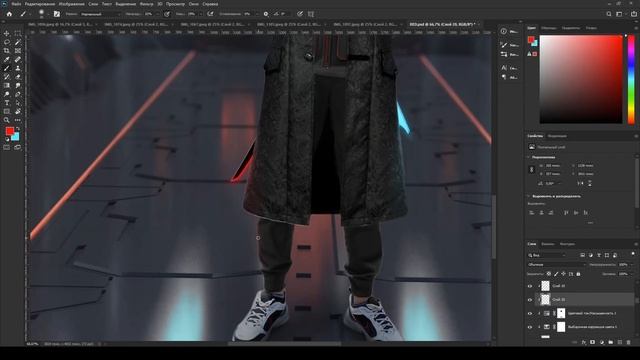Viewport: 640px width, 360px height.
Task: Select the Frame tool
Action: coord(18,51)
